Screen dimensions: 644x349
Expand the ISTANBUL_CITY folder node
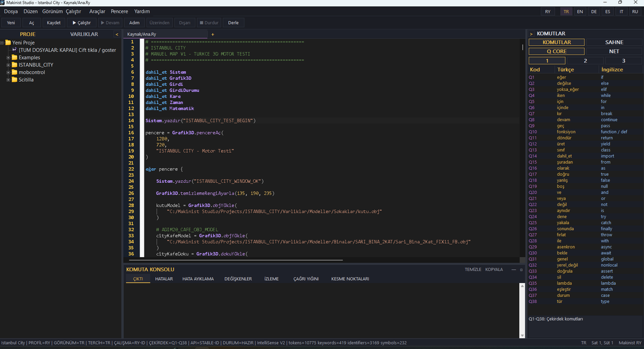click(8, 65)
